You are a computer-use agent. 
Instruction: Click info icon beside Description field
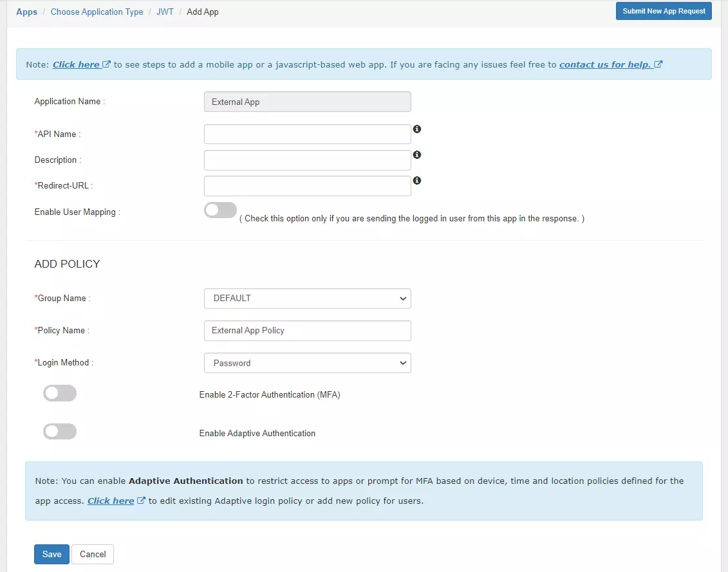point(417,154)
